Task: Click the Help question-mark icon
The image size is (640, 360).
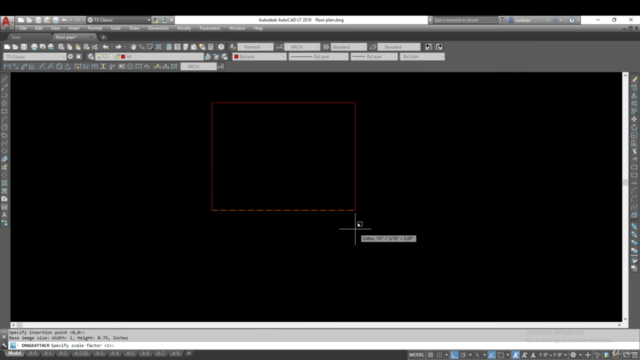Action: click(x=221, y=47)
